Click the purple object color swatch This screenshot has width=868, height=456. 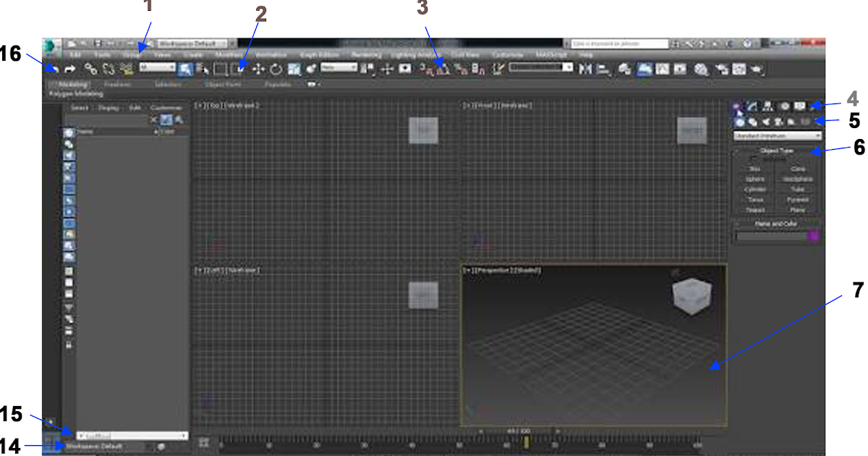click(x=814, y=236)
